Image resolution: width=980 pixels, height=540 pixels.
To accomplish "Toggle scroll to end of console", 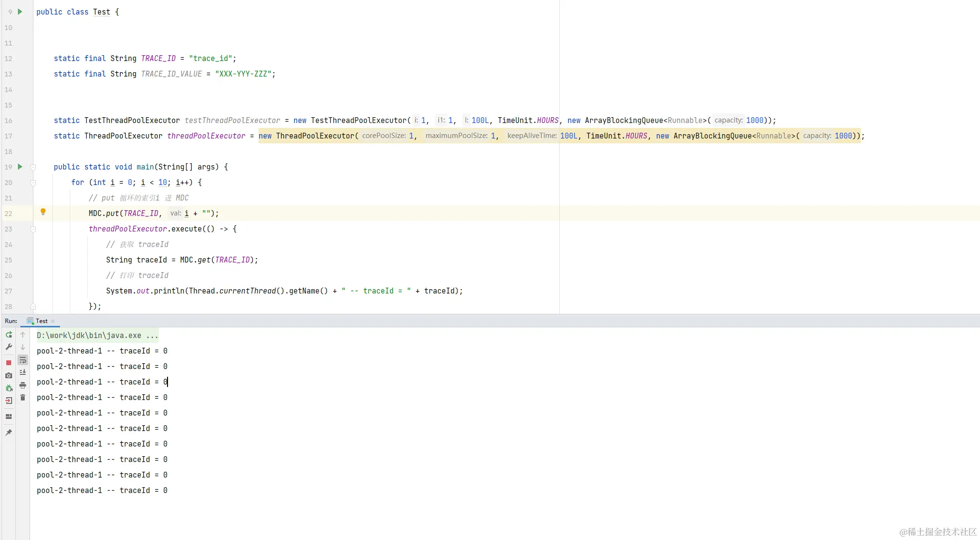I will point(23,372).
